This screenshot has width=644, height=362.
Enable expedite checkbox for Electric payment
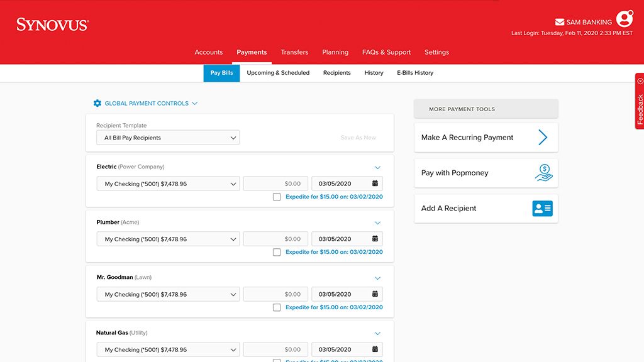coord(277,197)
